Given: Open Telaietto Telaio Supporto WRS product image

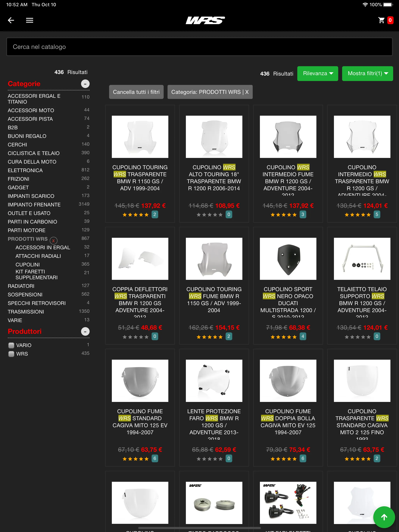Looking at the screenshot, I should click(362, 259).
